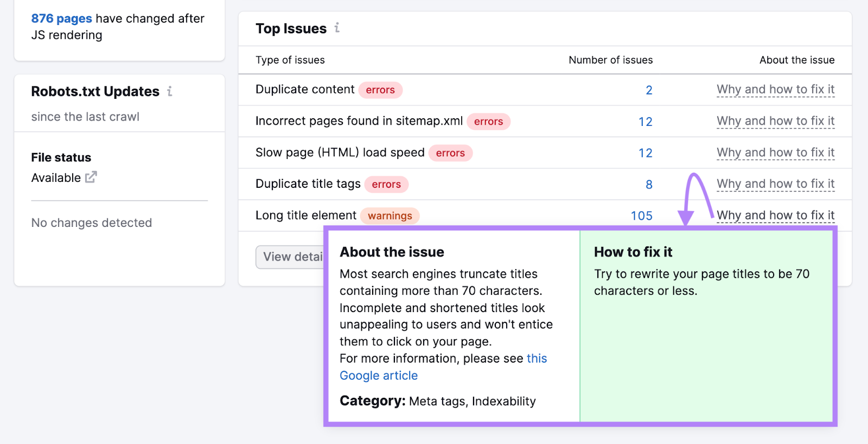This screenshot has width=868, height=444.
Task: Open 'Why and how to fix it' for Slow page load
Action: (x=775, y=153)
